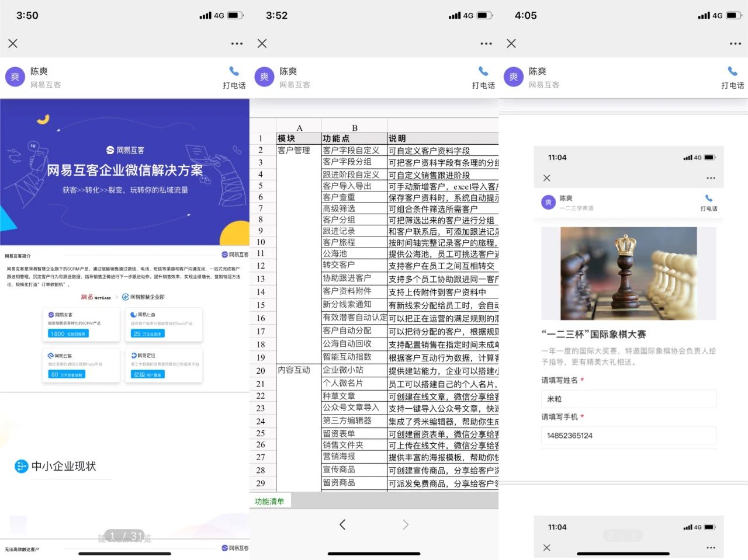Click the 个人微名片 cell
The image size is (748, 560).
354,383
